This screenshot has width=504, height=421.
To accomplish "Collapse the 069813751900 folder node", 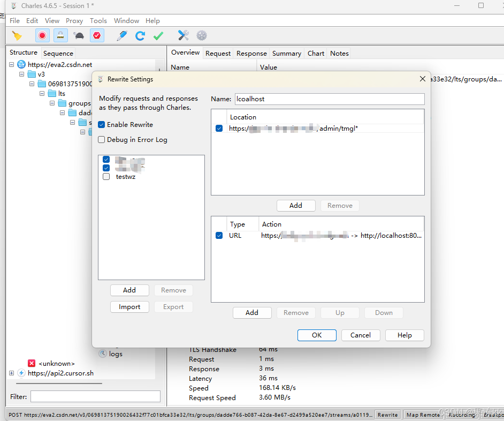I will point(32,84).
